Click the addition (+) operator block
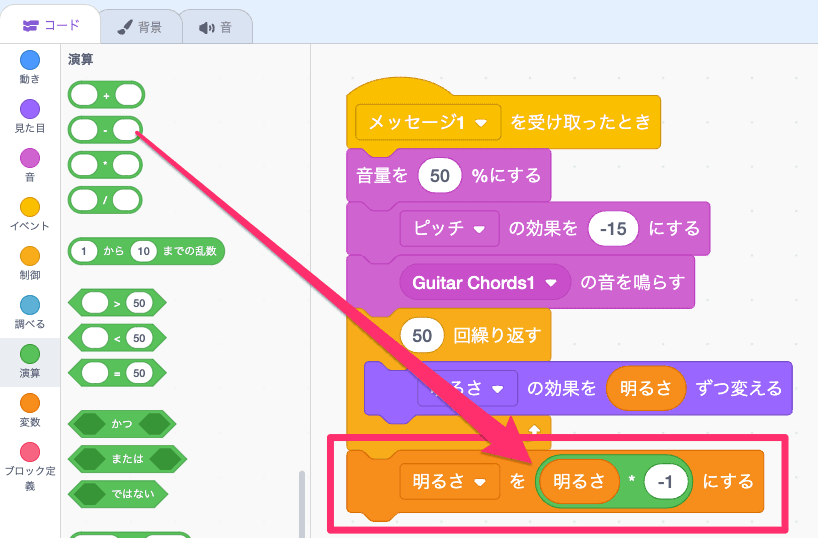 click(106, 95)
